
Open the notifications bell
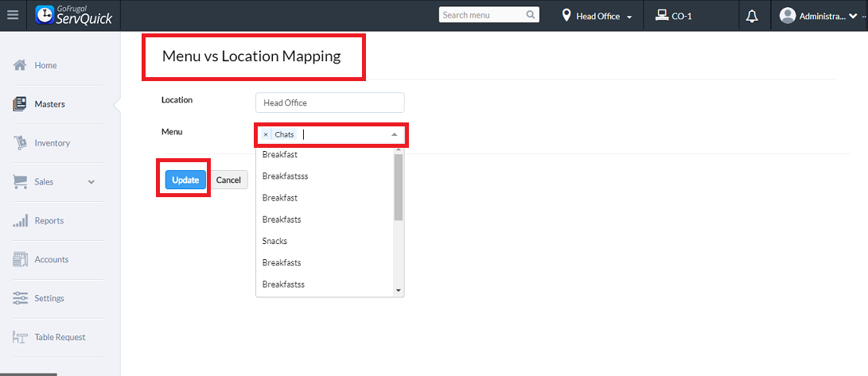click(x=752, y=16)
